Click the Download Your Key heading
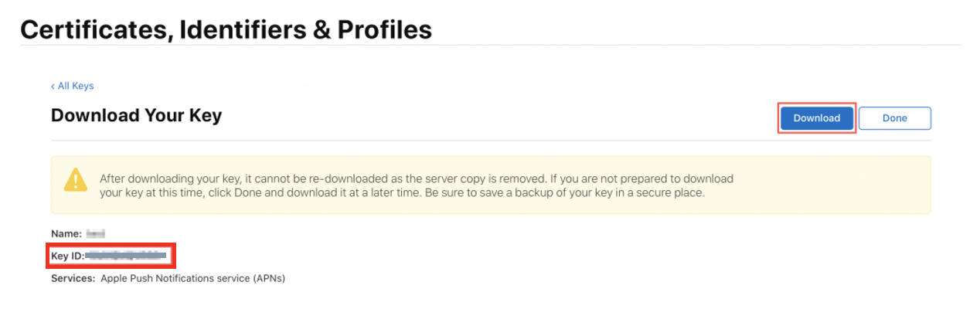The image size is (980, 309). [x=136, y=116]
